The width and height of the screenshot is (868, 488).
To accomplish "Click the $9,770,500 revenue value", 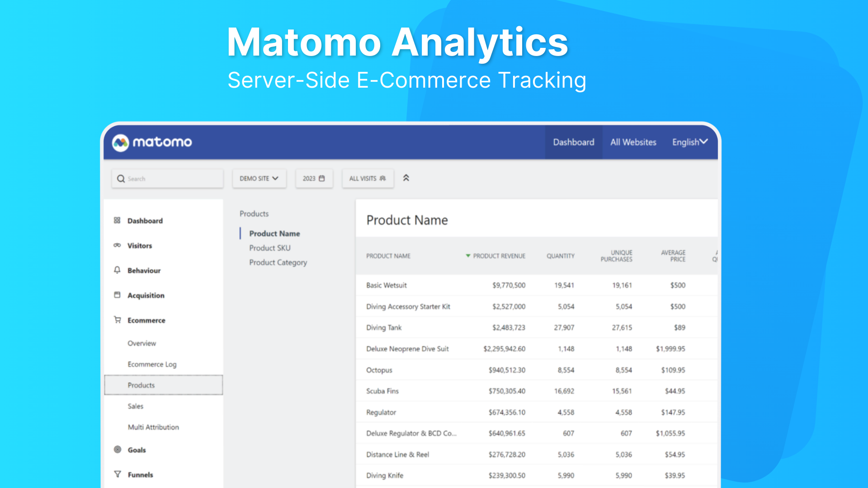I will (x=509, y=286).
